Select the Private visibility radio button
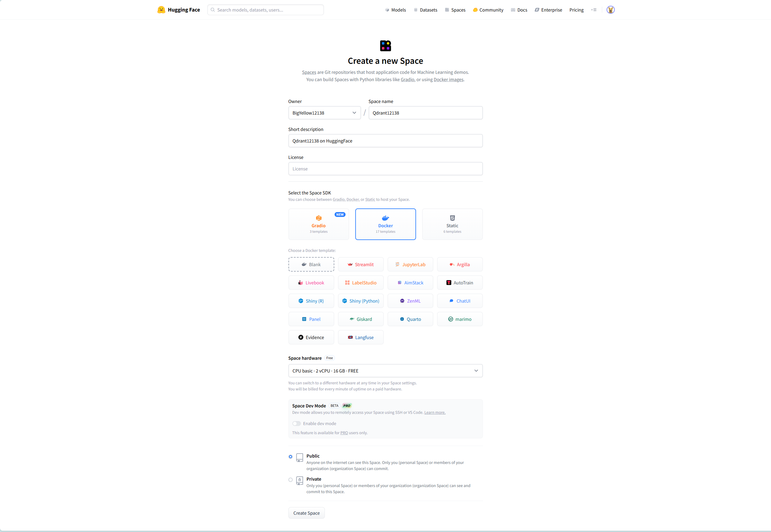This screenshot has width=771, height=532. tap(290, 480)
